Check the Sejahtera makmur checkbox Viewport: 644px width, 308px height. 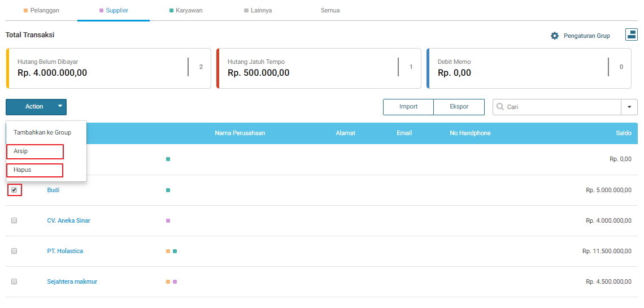tap(14, 281)
